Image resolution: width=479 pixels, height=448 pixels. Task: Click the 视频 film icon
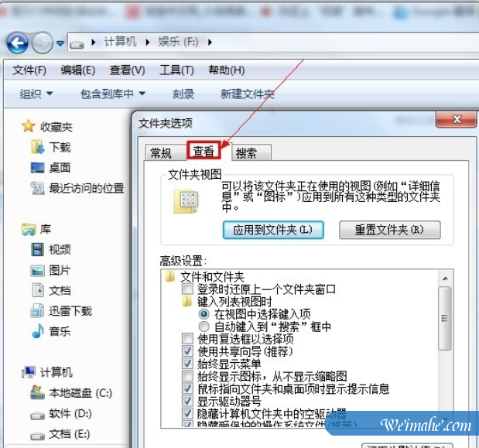point(38,249)
